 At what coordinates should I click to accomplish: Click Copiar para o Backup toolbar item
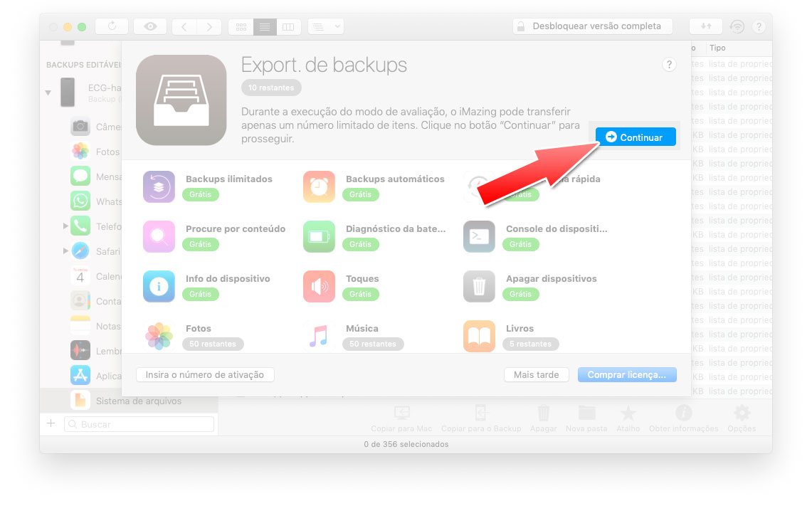click(481, 418)
